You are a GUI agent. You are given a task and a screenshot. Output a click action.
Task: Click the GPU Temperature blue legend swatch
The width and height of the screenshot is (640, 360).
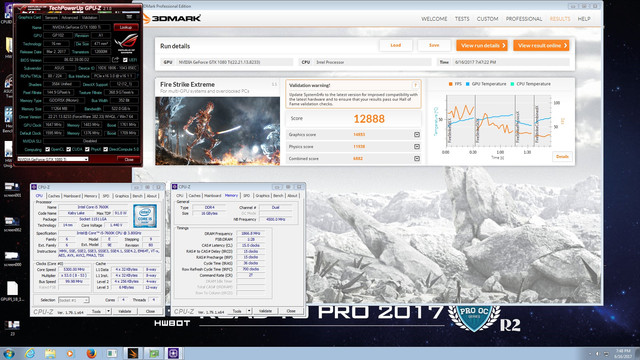pos(468,84)
